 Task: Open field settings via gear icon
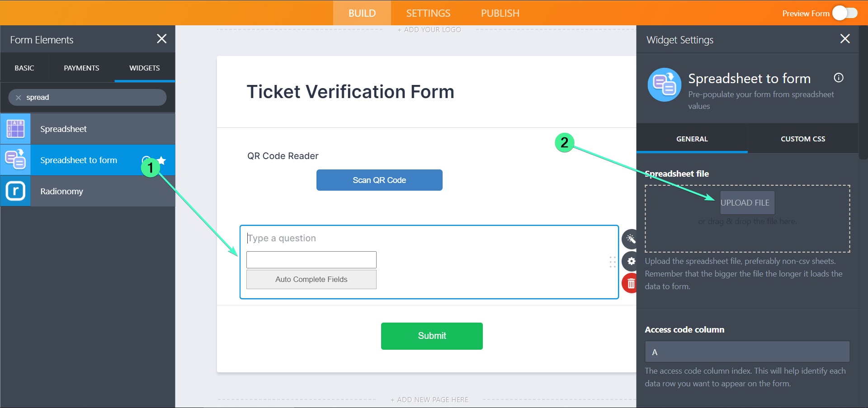click(631, 261)
